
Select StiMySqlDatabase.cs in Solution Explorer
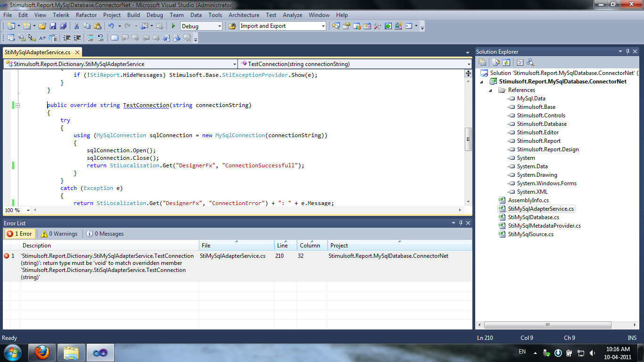(533, 217)
